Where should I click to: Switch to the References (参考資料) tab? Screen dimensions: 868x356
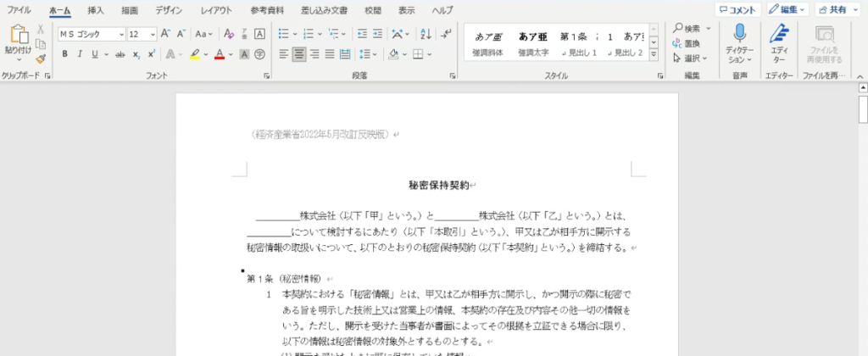(267, 10)
